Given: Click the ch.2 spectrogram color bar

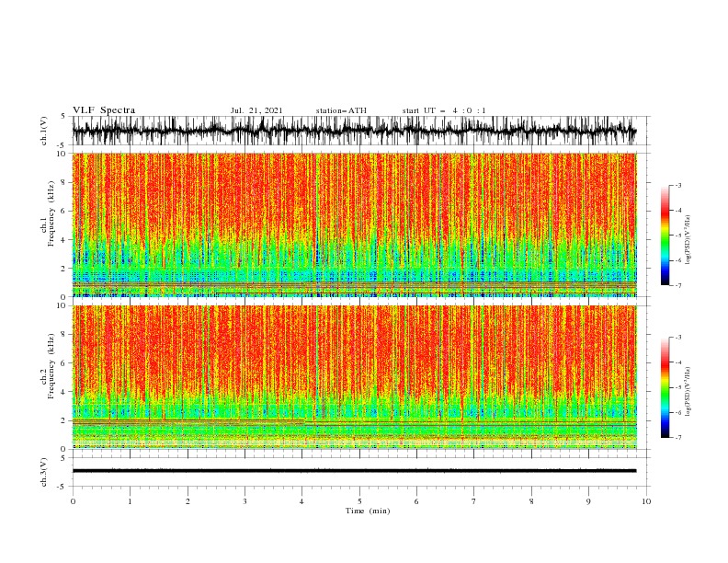Looking at the screenshot, I should [x=665, y=387].
